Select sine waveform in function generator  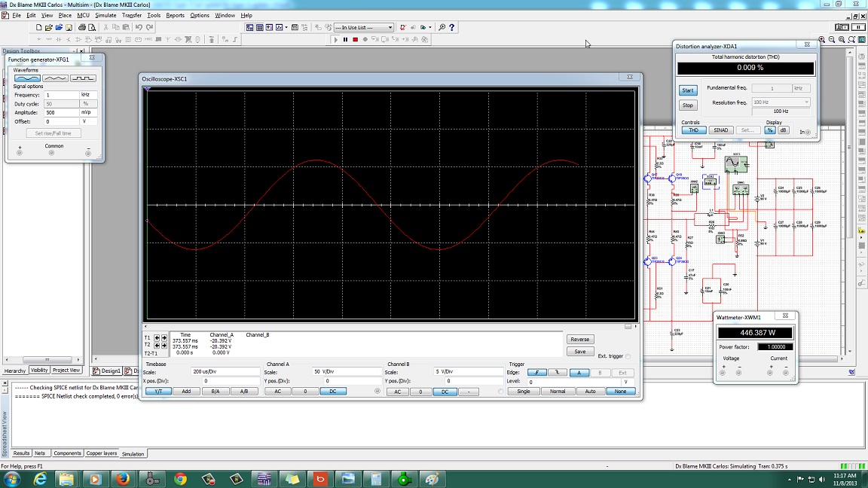tap(27, 78)
